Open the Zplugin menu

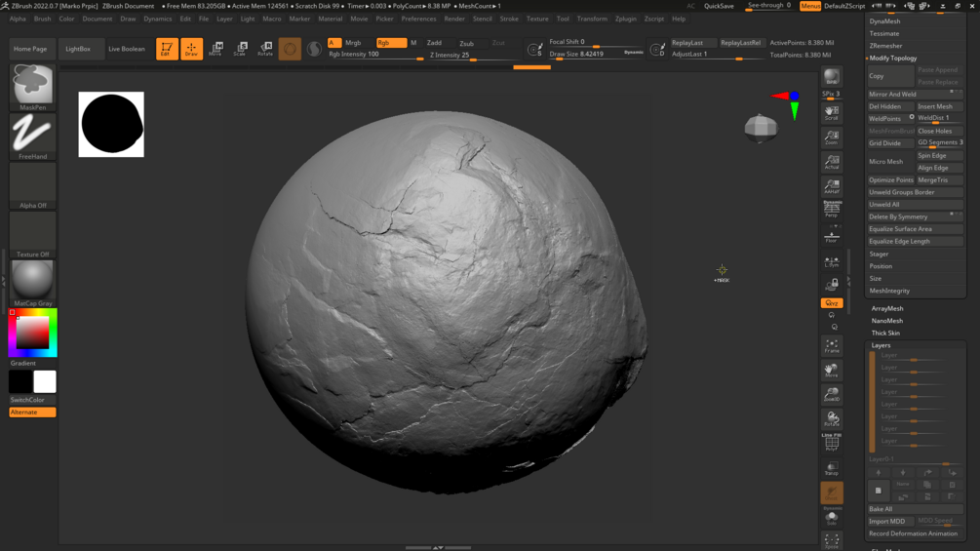click(x=625, y=19)
